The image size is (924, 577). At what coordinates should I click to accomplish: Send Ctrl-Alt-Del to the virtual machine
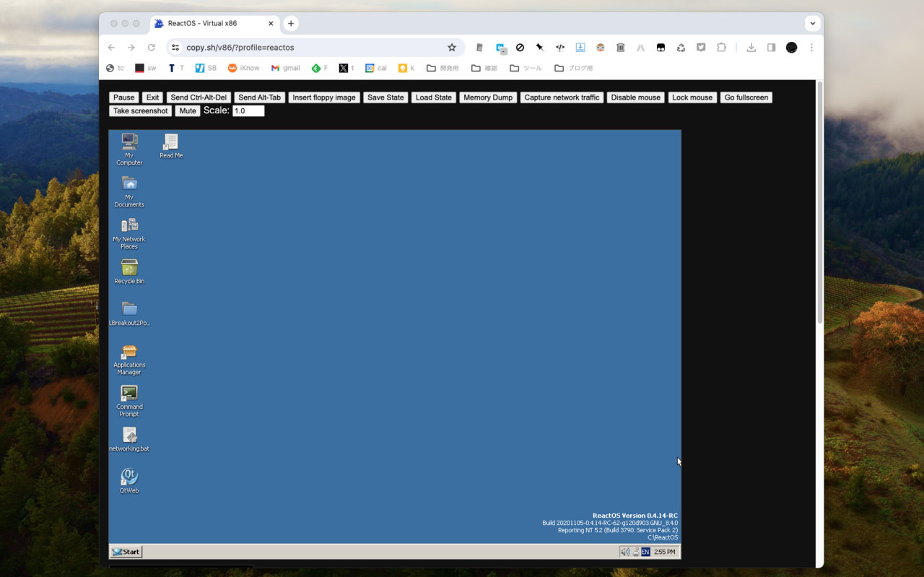coord(197,97)
